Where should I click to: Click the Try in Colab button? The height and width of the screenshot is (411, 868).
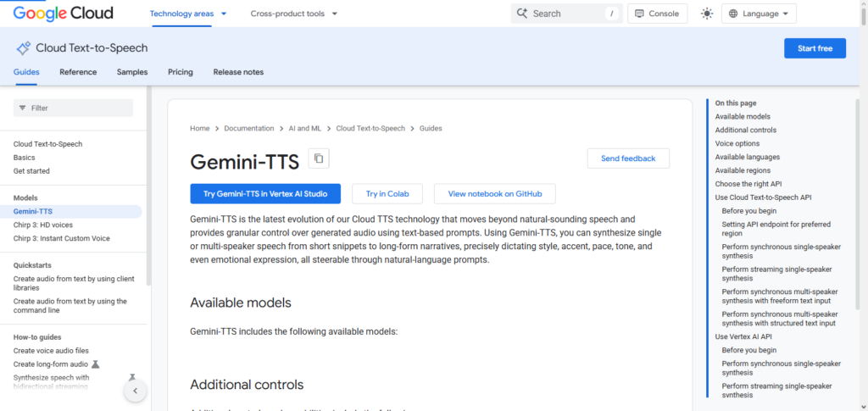coord(387,193)
